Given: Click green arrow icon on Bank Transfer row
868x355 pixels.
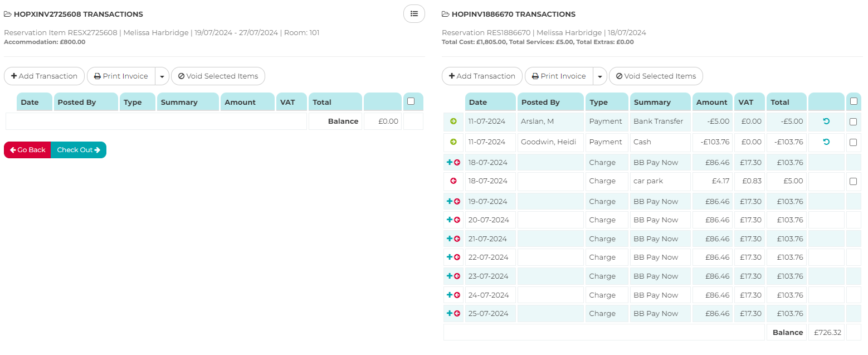Looking at the screenshot, I should coord(453,121).
